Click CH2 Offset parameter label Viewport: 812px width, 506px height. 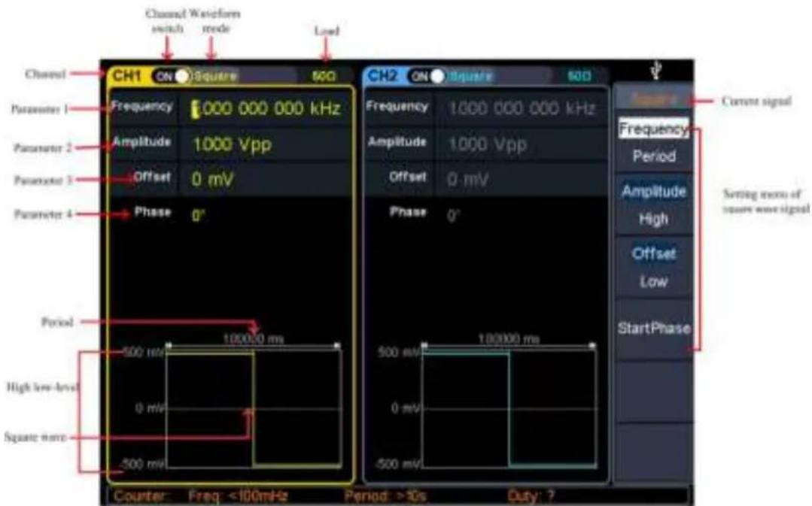pyautogui.click(x=408, y=177)
